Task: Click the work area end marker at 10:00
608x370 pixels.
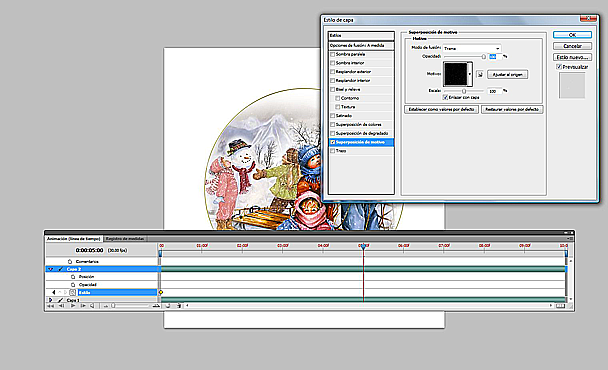Action: pyautogui.click(x=566, y=253)
